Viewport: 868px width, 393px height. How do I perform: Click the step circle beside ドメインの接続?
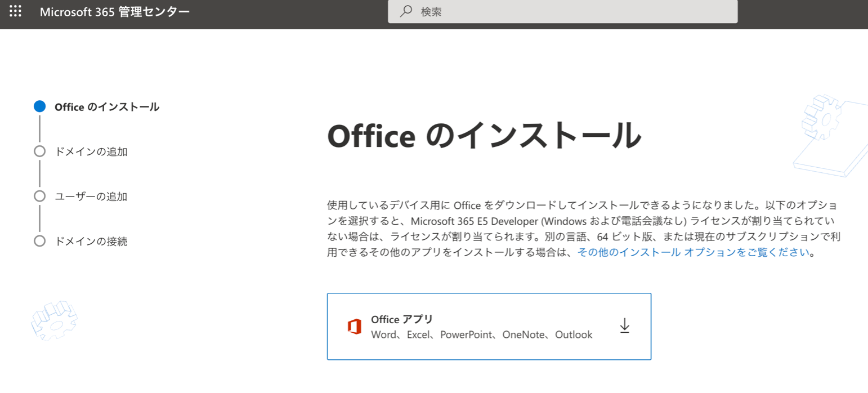tap(39, 242)
